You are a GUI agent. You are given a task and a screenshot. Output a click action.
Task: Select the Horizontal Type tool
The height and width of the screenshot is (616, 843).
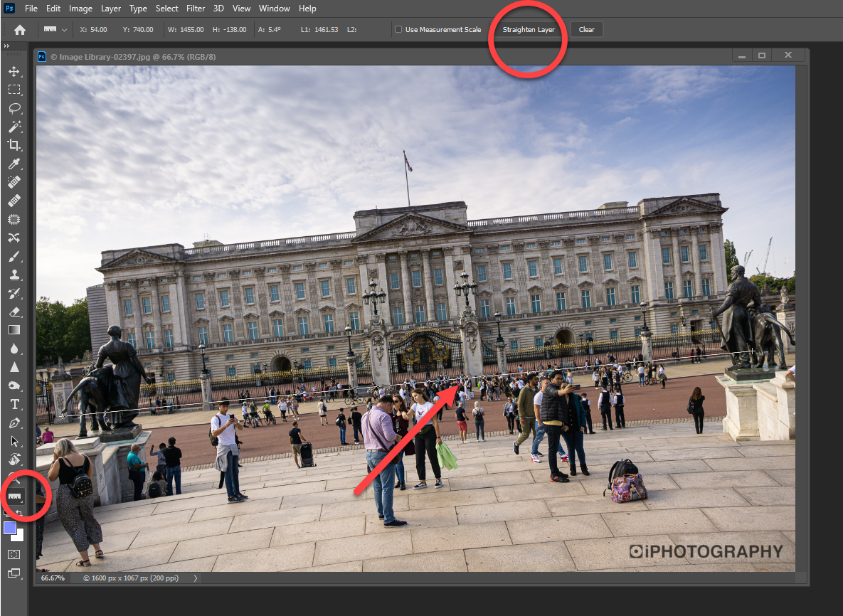pyautogui.click(x=14, y=404)
